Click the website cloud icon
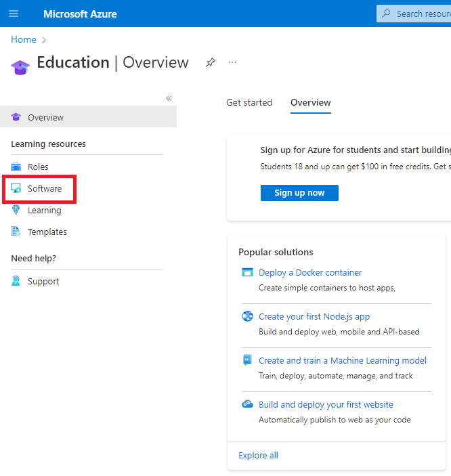The image size is (451, 476). click(x=247, y=404)
